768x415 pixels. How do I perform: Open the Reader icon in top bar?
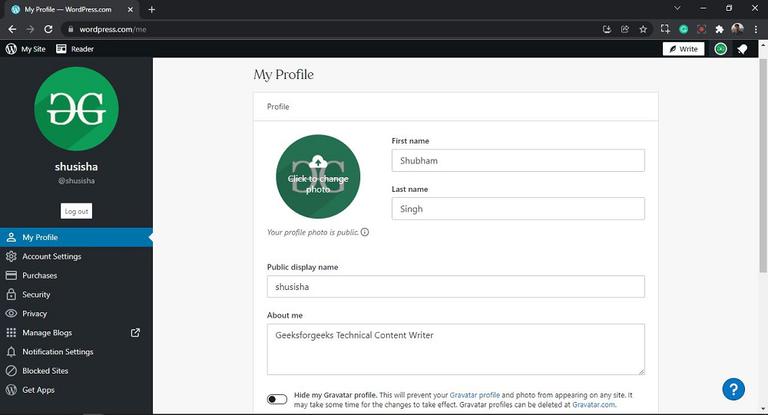tap(61, 49)
